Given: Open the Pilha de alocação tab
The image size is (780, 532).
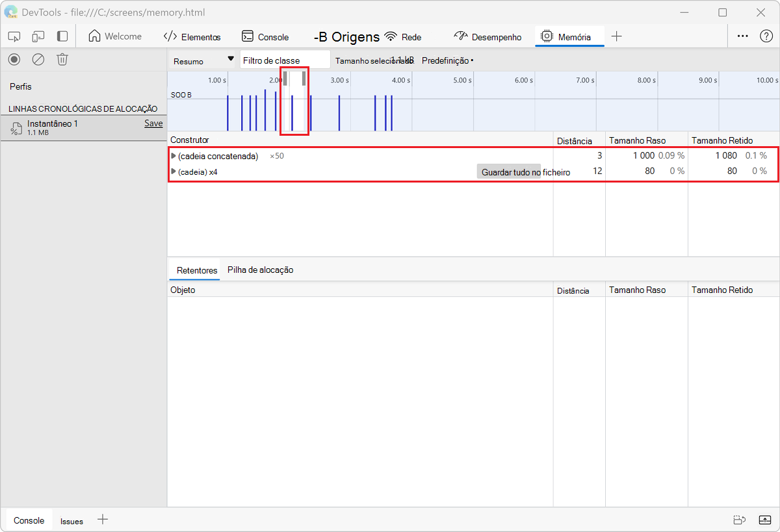Looking at the screenshot, I should [260, 270].
